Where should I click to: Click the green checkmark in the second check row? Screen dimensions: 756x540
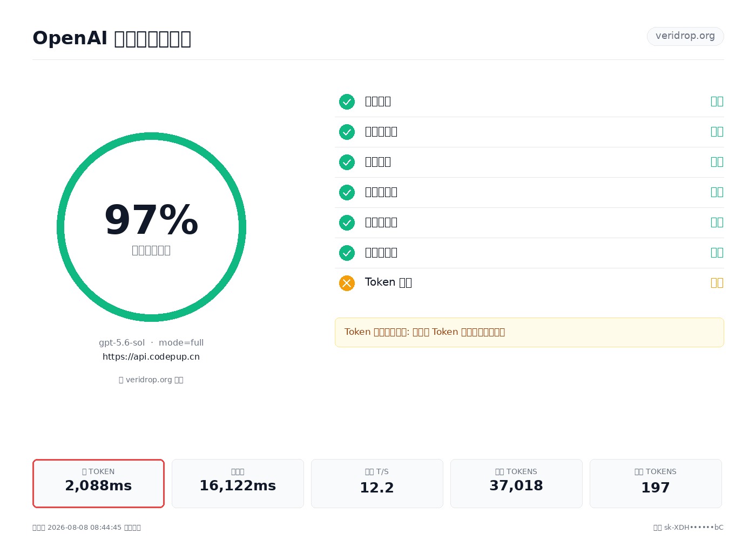click(x=347, y=132)
